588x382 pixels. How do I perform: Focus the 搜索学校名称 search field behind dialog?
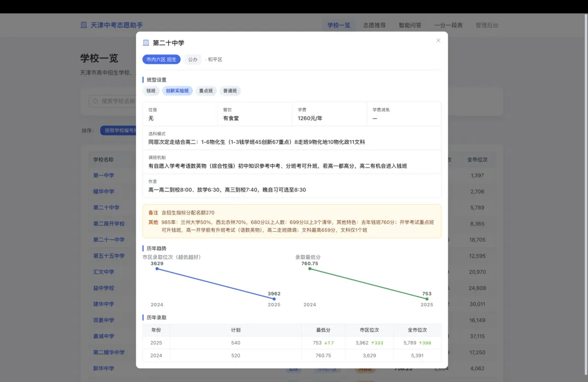click(x=112, y=101)
